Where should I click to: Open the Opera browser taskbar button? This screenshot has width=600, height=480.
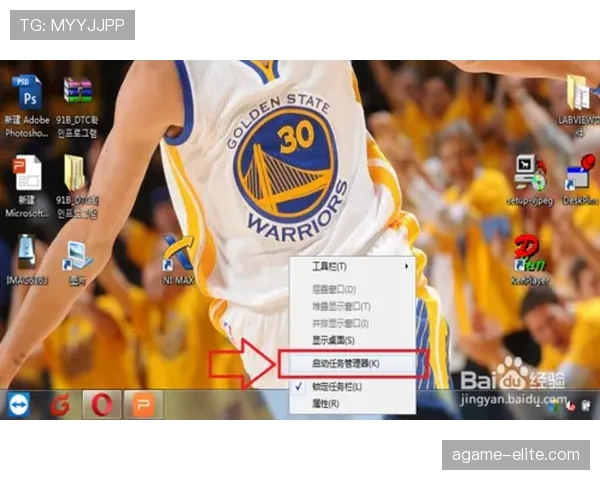[x=102, y=405]
